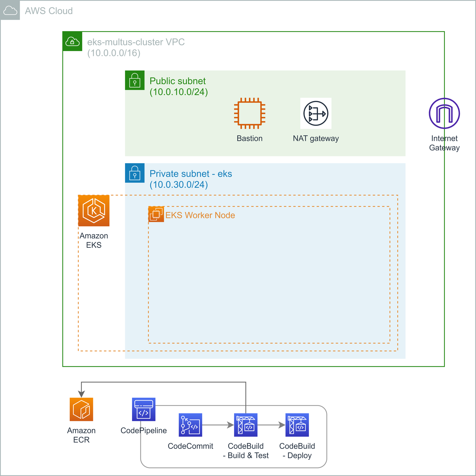Image resolution: width=476 pixels, height=476 pixels.
Task: Select the '(10.0.30.0/24)' CIDR text
Action: 179,185
